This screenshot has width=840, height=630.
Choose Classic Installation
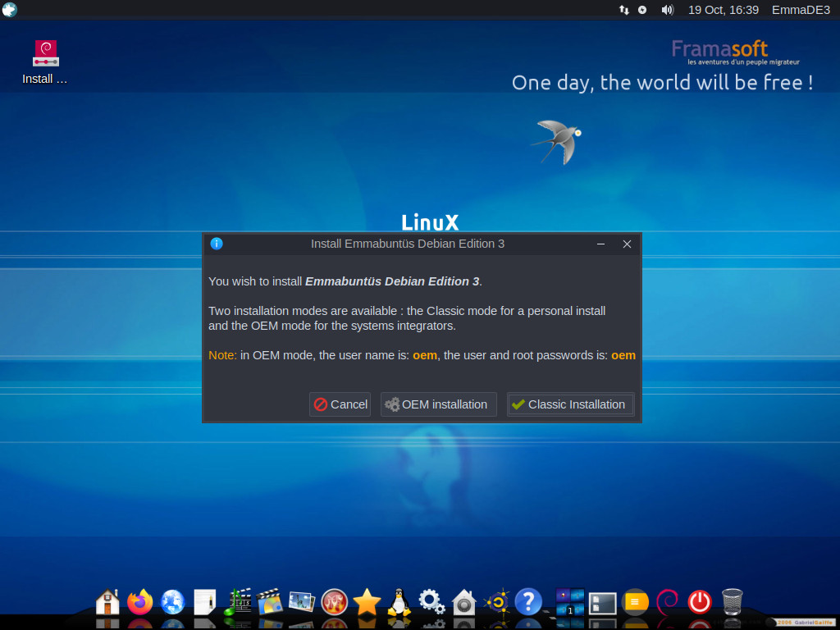click(571, 404)
